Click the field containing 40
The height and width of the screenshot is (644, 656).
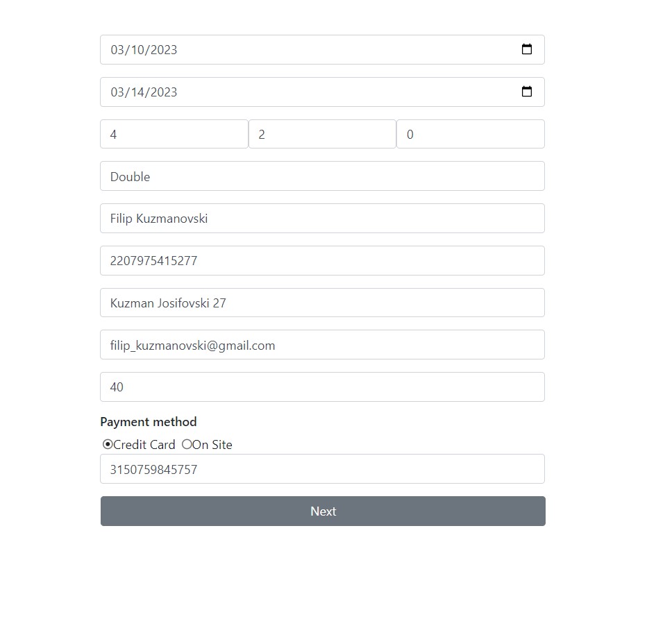[x=322, y=387]
